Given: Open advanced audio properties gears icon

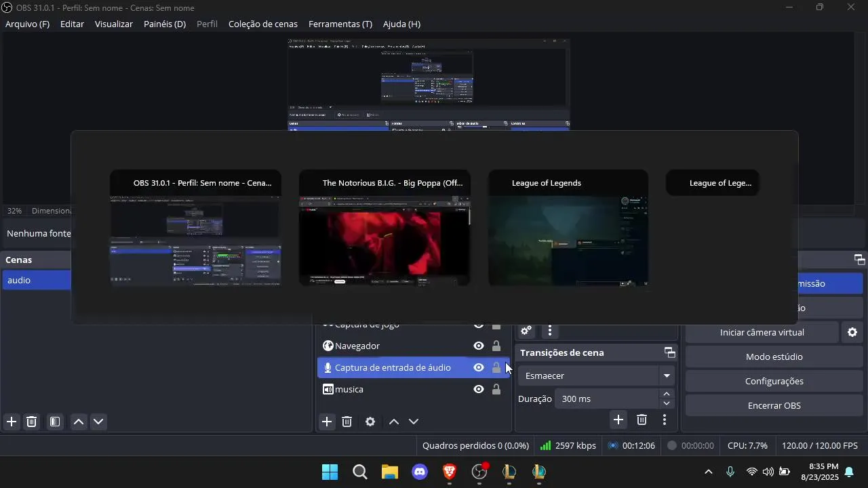Looking at the screenshot, I should (x=526, y=331).
